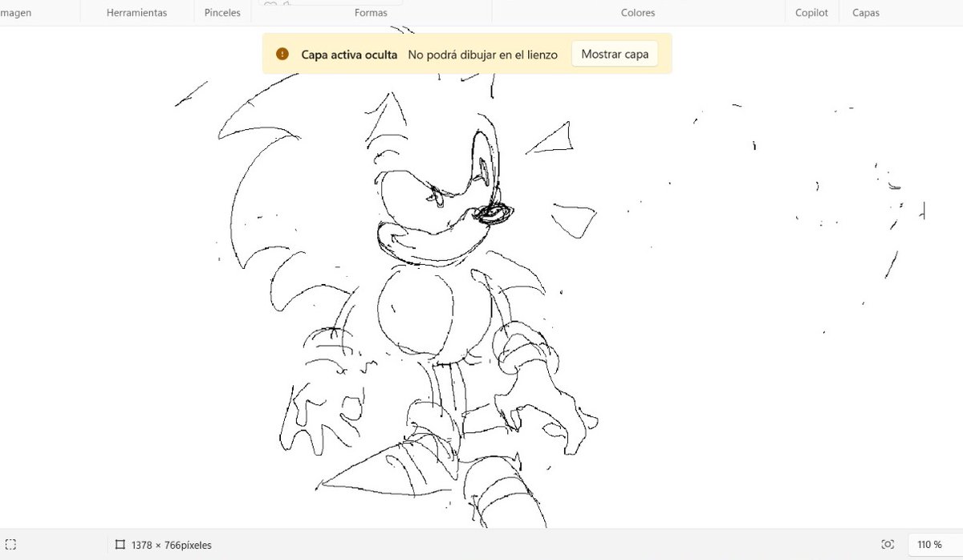Click the Capas ribbon group label
The image size is (963, 560).
[x=866, y=13]
